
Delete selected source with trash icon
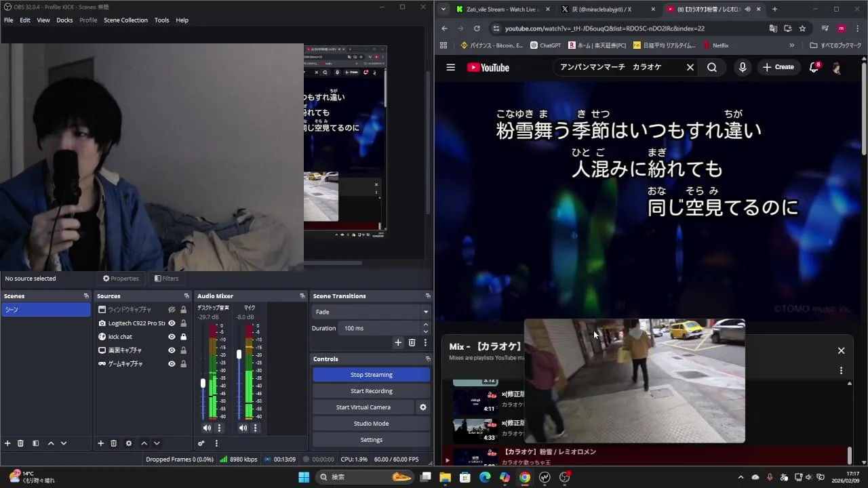(x=113, y=443)
